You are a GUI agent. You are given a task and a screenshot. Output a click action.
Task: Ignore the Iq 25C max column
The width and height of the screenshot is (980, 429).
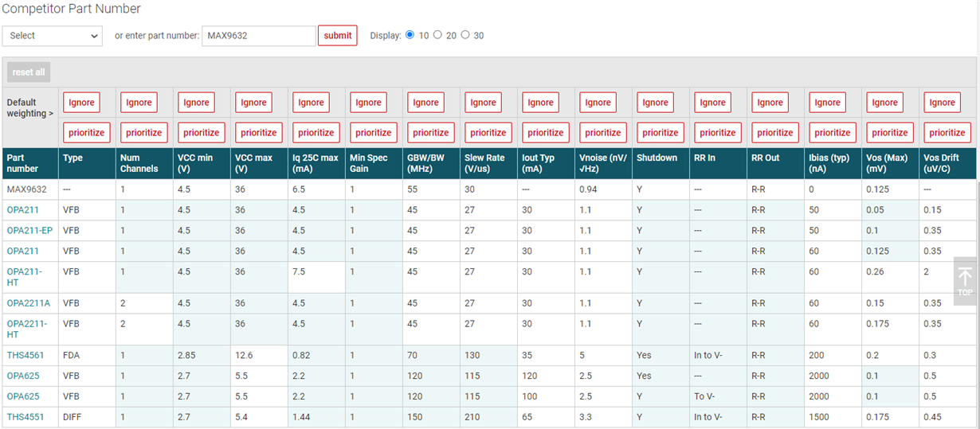click(x=311, y=103)
